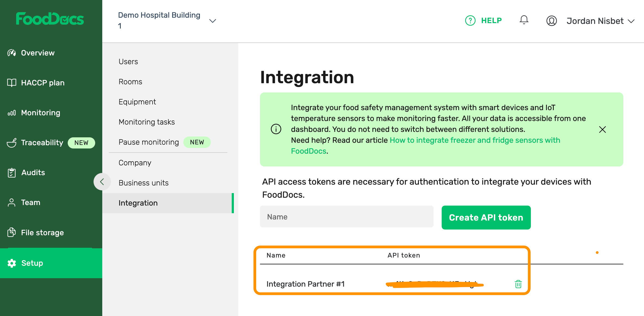Image resolution: width=644 pixels, height=316 pixels.
Task: Dismiss the green integration info banner
Action: pos(602,129)
